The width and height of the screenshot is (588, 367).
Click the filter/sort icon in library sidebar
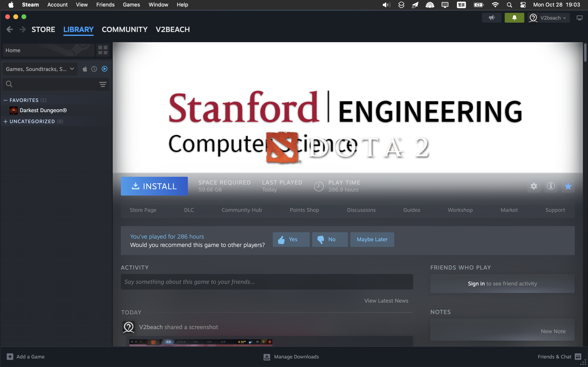tap(103, 84)
